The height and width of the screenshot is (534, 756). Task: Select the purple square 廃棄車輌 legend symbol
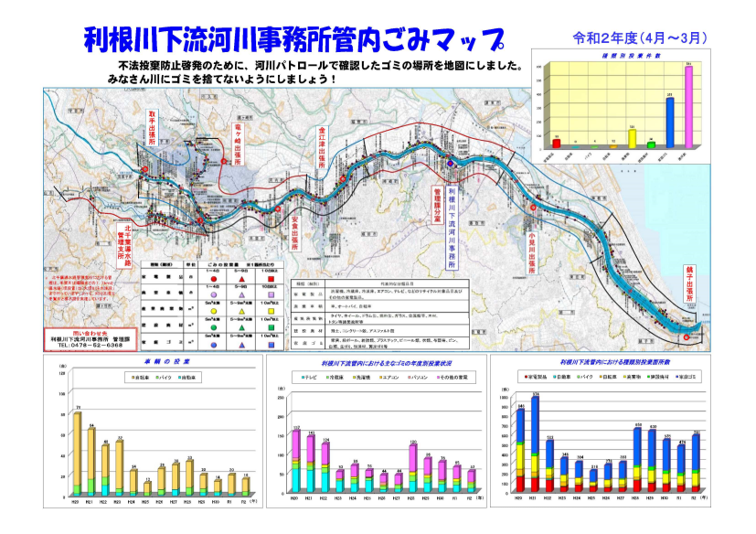(271, 294)
